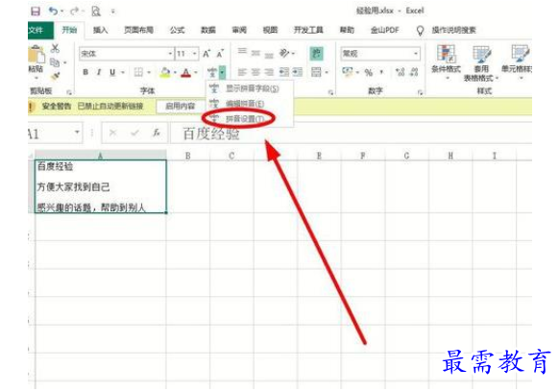Click the Percent Style icon
Image resolution: width=559 pixels, height=392 pixels.
368,73
